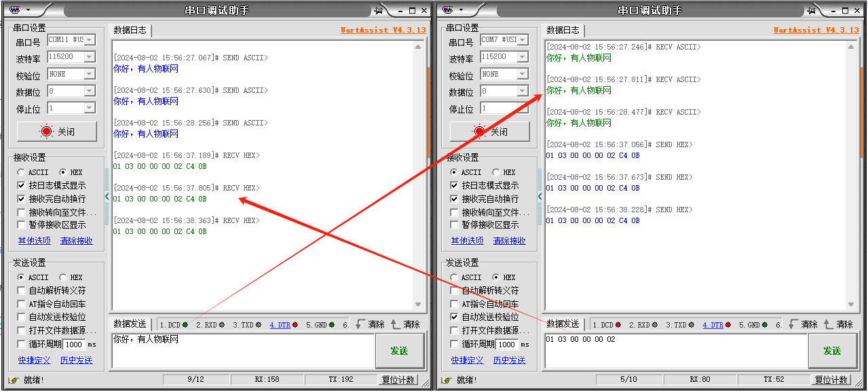The width and height of the screenshot is (868, 392).
Task: Open the 波特率 dropdown in COM11 window
Action: (90, 57)
